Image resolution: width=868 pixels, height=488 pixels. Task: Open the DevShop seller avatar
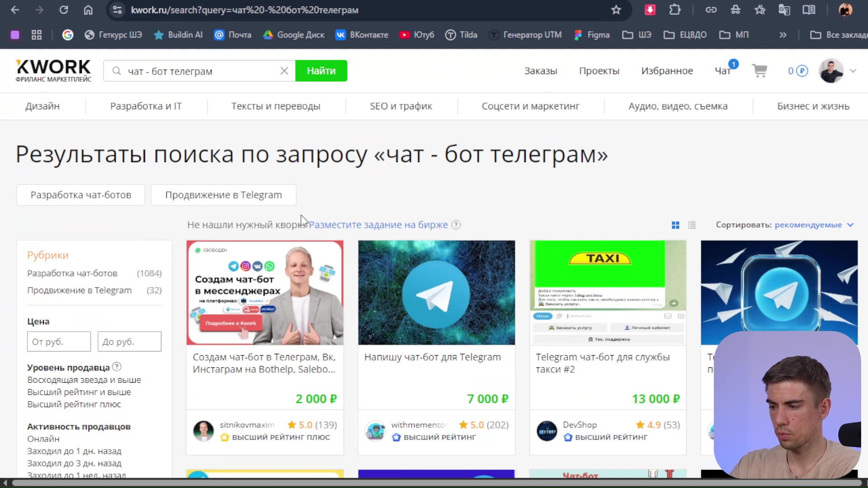(547, 431)
